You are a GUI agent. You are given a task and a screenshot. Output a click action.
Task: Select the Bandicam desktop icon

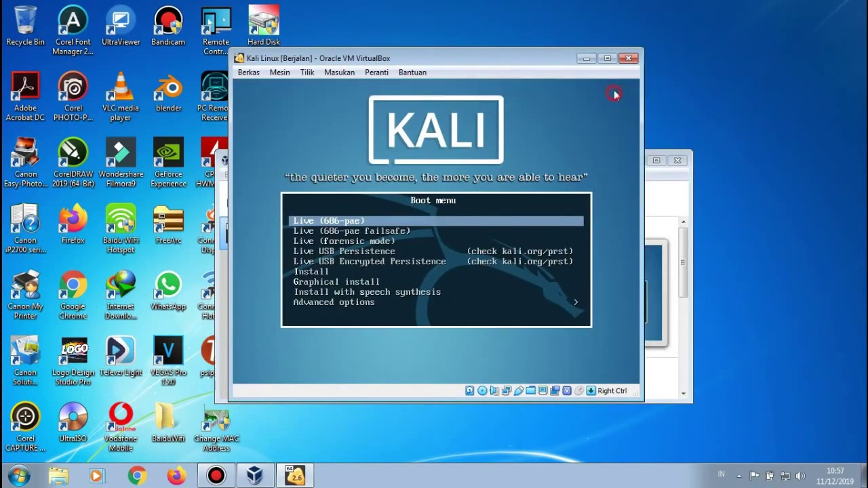click(168, 26)
